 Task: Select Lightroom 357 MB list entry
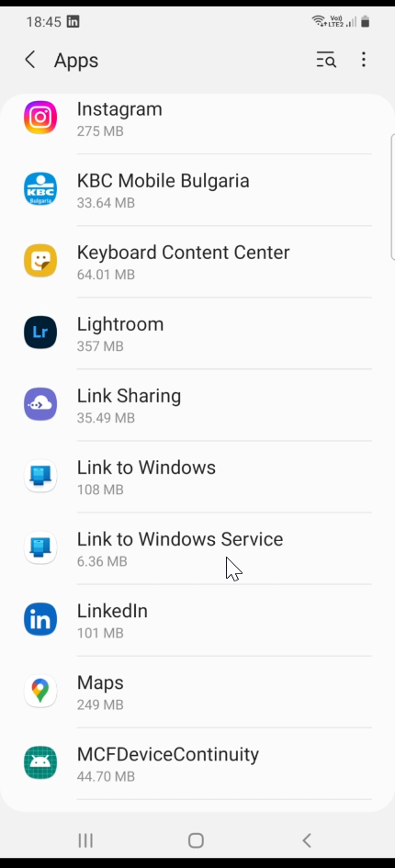(x=197, y=333)
